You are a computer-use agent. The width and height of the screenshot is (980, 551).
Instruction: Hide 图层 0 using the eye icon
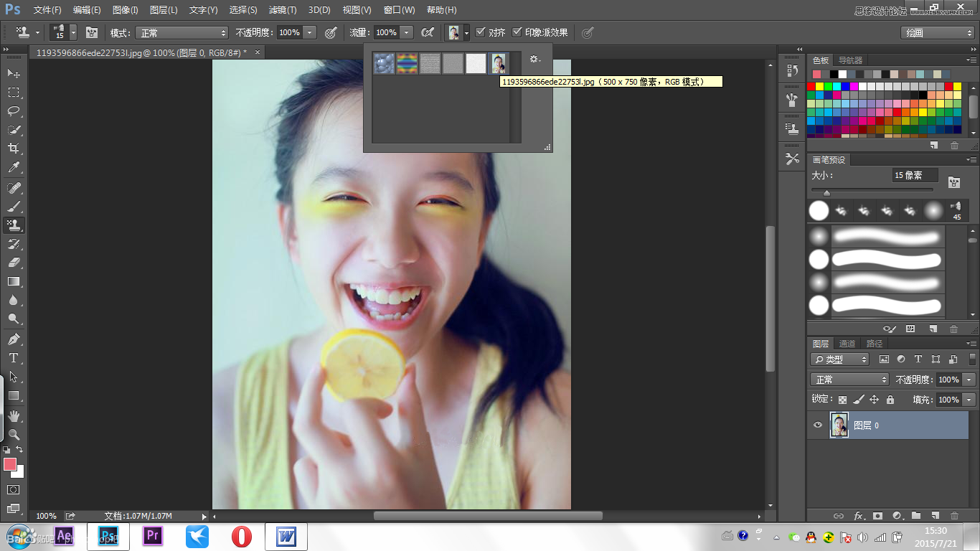pos(818,425)
